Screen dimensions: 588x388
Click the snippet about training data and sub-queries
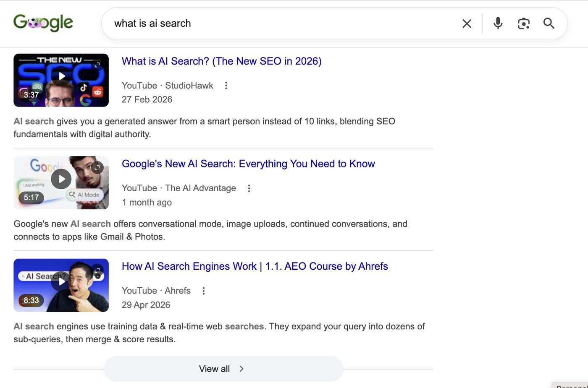(219, 333)
